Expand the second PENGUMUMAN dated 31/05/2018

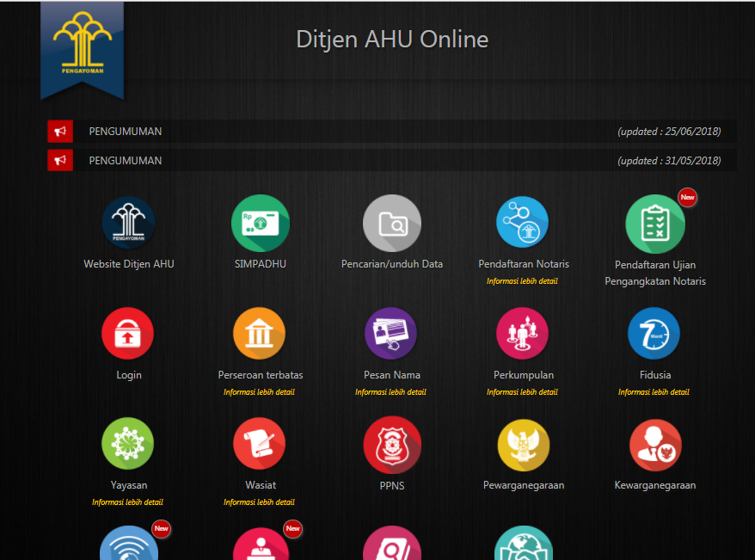126,161
